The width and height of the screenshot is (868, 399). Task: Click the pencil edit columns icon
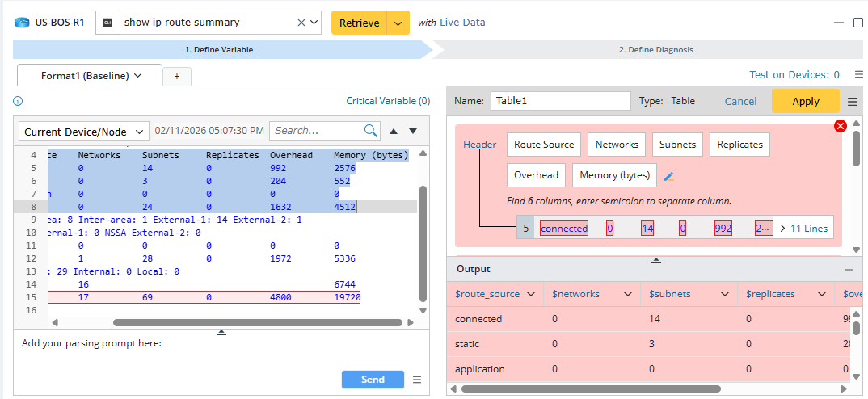[x=668, y=176]
